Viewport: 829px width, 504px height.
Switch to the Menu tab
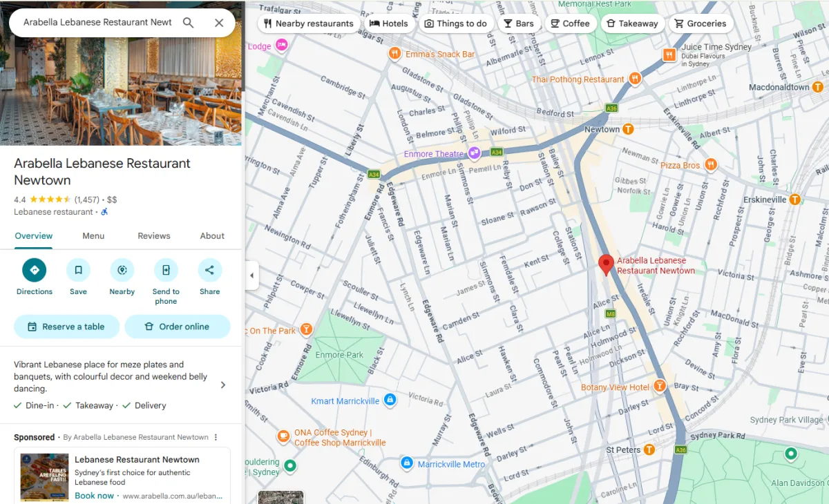tap(93, 235)
